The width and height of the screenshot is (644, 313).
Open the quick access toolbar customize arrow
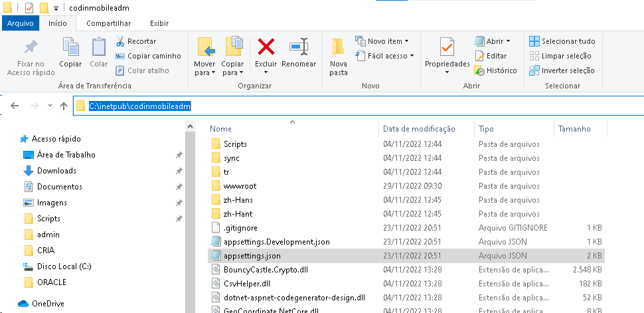pyautogui.click(x=56, y=8)
